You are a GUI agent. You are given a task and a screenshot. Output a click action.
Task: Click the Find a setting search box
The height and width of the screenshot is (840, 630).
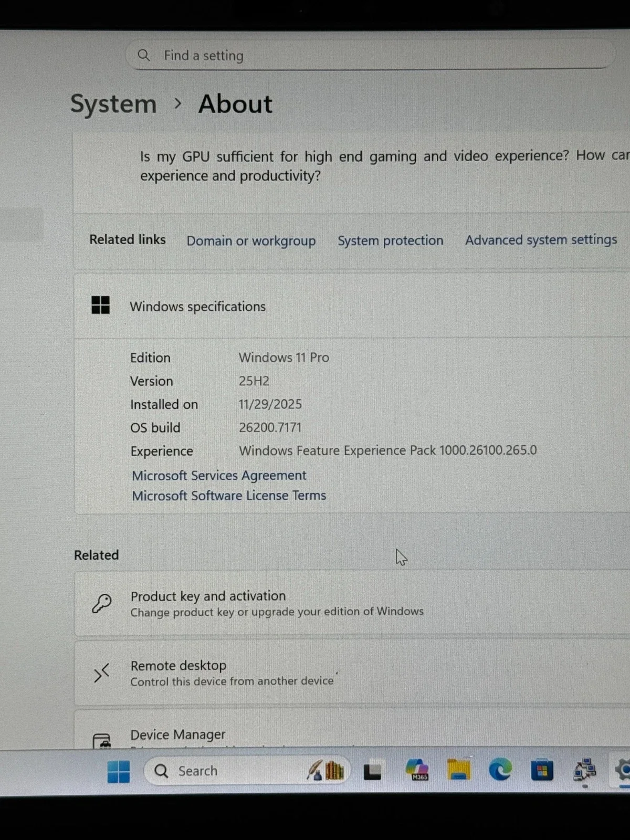pos(370,55)
